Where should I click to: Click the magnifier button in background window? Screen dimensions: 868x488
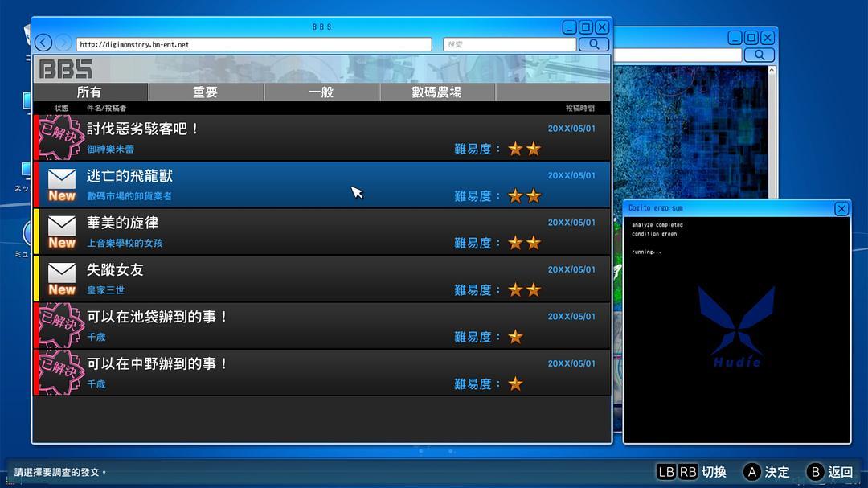pyautogui.click(x=759, y=55)
